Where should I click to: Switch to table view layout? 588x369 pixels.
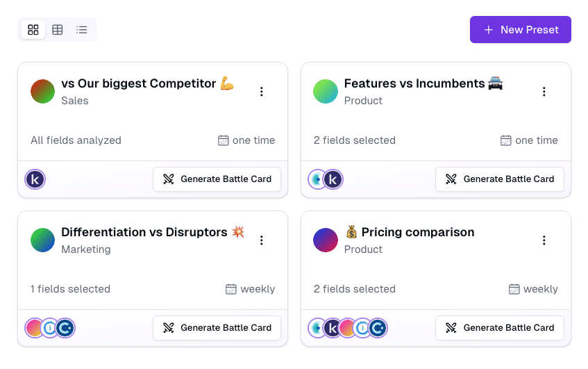[x=58, y=30]
